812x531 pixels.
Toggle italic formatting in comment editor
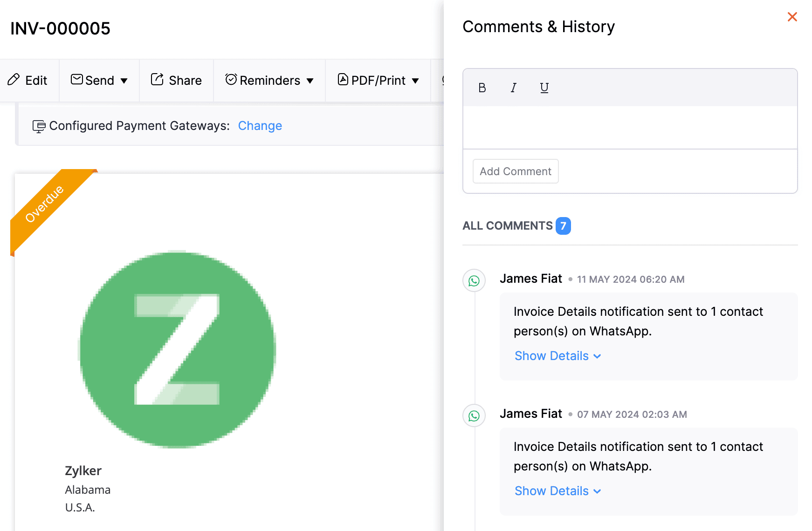click(x=513, y=88)
